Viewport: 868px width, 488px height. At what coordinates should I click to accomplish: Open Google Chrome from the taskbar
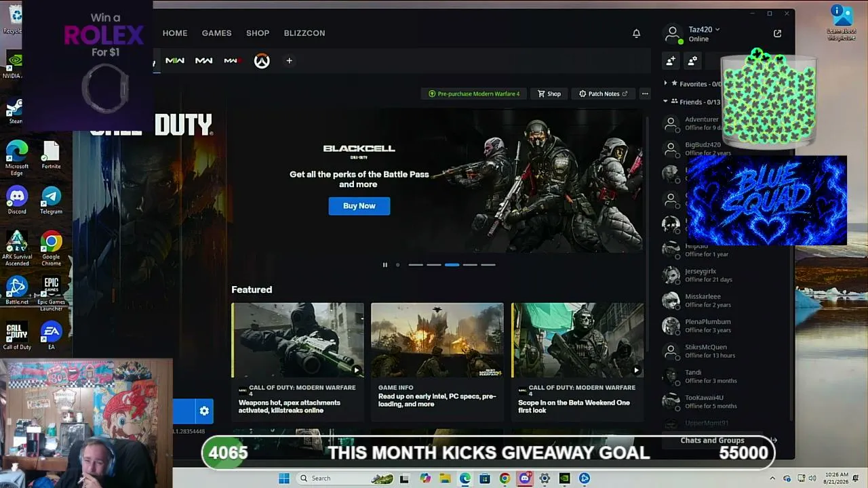click(x=505, y=479)
